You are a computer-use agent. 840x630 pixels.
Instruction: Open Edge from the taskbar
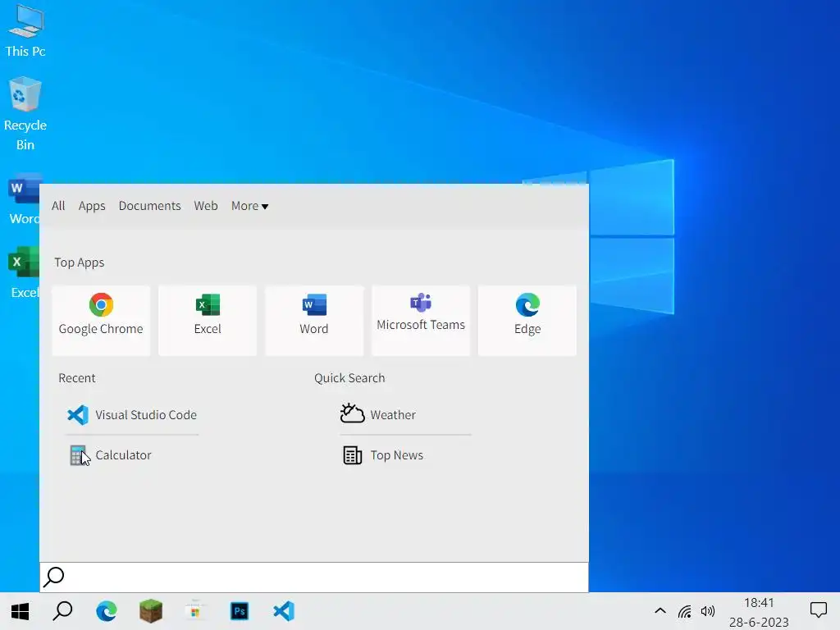[107, 611]
